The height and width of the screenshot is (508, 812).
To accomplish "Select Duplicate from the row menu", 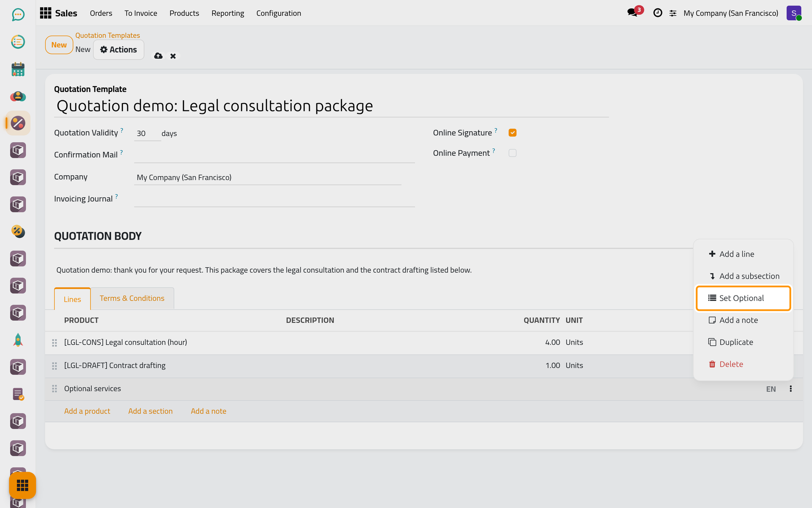I will point(743,342).
